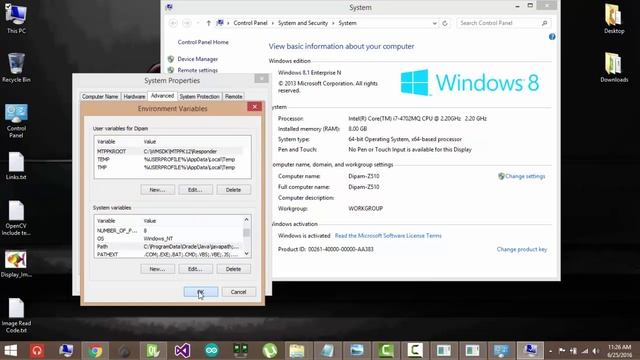Select the Advanced tab
The width and height of the screenshot is (640, 360).
(162, 96)
